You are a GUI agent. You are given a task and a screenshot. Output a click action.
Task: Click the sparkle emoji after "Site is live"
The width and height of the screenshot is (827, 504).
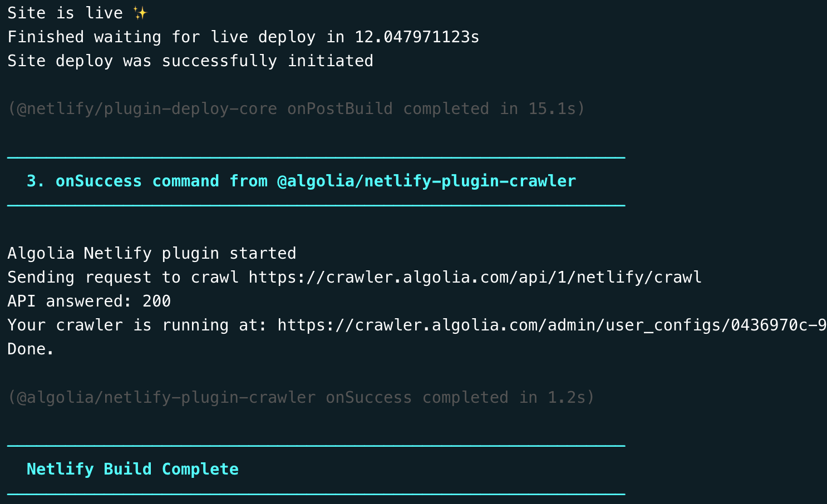click(x=140, y=13)
